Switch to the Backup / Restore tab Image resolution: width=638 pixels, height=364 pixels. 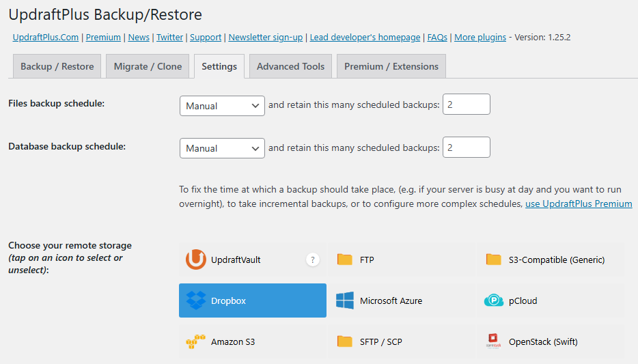click(x=57, y=66)
